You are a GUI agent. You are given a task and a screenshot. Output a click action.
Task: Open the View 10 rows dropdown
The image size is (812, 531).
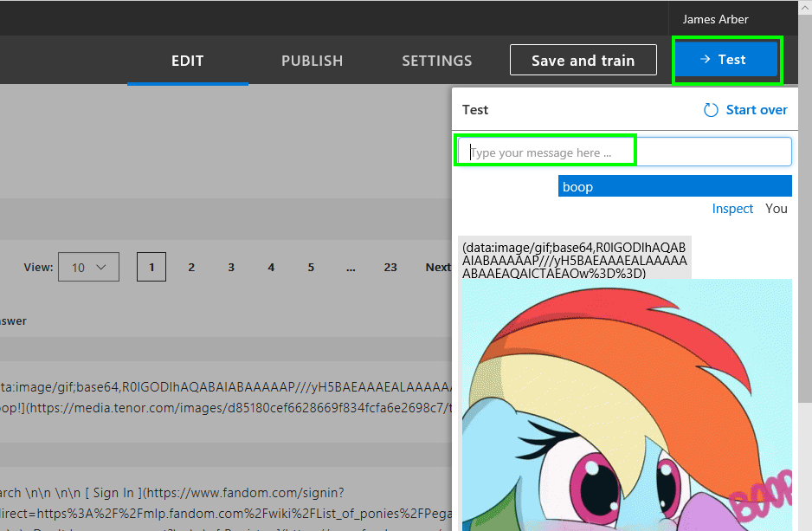point(88,267)
